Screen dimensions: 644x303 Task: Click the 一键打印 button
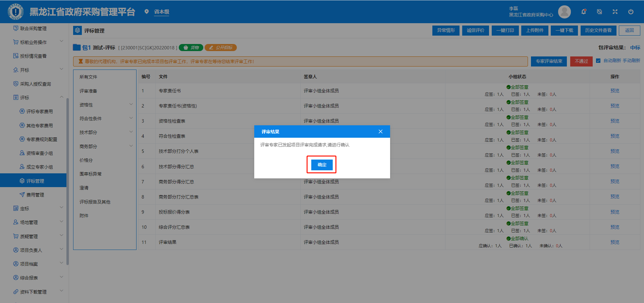(x=505, y=30)
